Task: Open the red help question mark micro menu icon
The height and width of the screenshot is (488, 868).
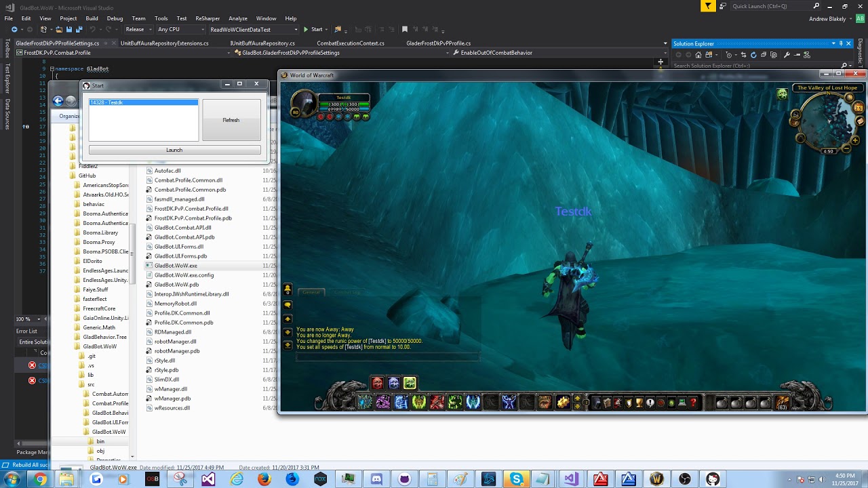Action: coord(692,400)
